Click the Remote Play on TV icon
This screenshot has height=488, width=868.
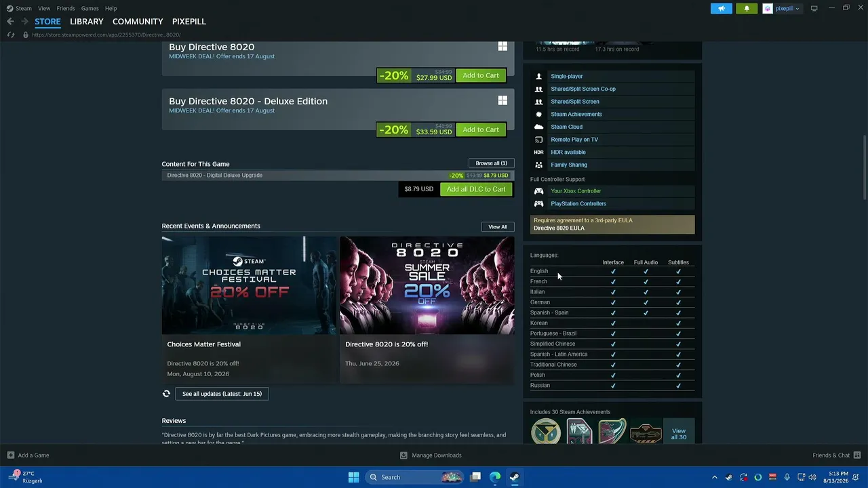click(539, 140)
